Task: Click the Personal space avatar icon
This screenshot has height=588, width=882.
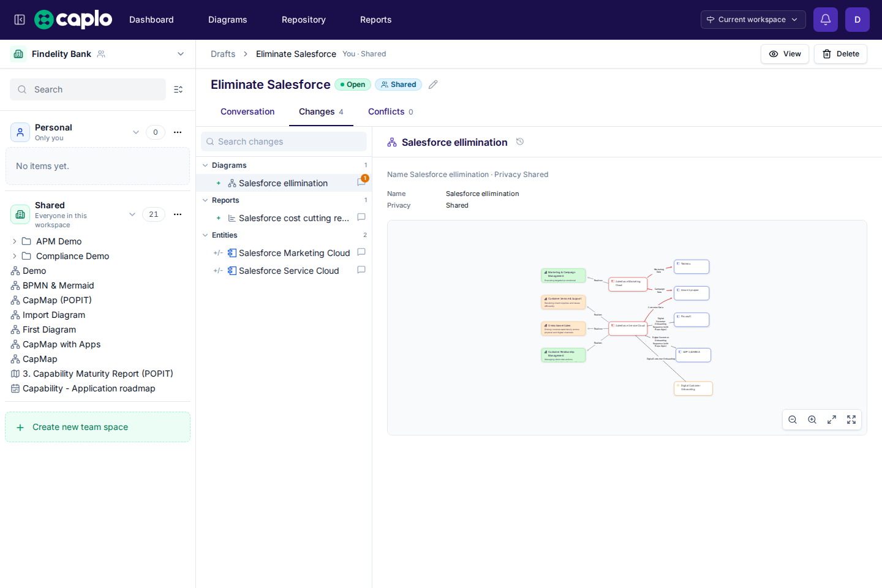Action: (20, 132)
